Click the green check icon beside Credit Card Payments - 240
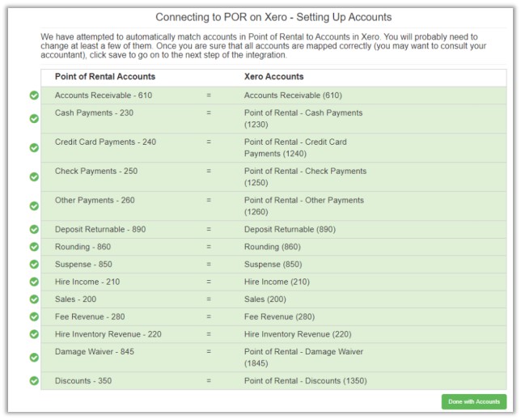Viewport: 521px width, 420px height. (34, 147)
